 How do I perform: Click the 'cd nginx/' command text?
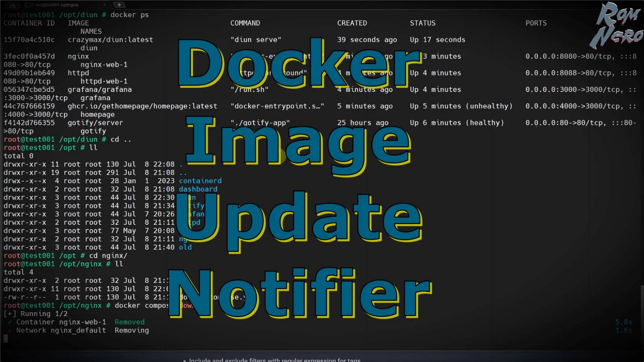click(x=108, y=256)
